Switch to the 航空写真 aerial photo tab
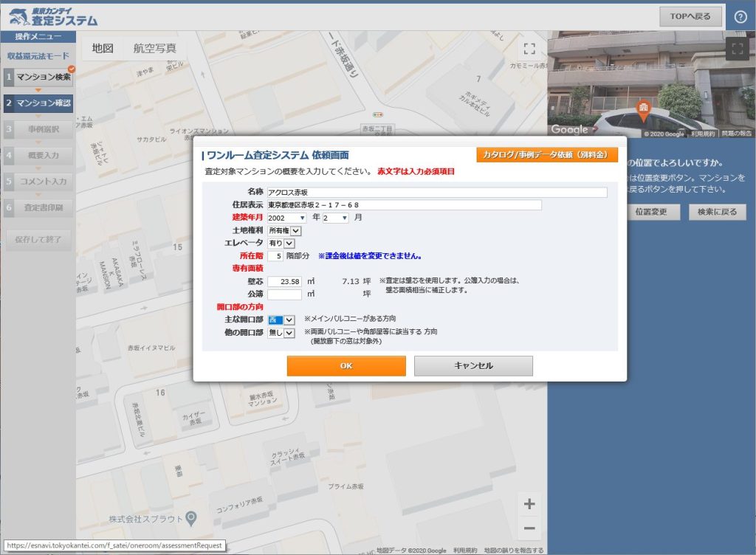The height and width of the screenshot is (555, 756). coord(154,49)
